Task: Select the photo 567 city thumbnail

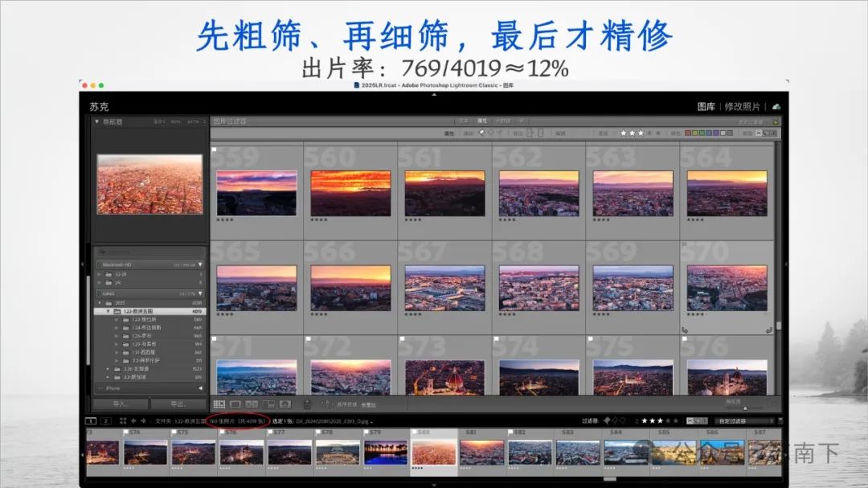Action: tap(444, 288)
